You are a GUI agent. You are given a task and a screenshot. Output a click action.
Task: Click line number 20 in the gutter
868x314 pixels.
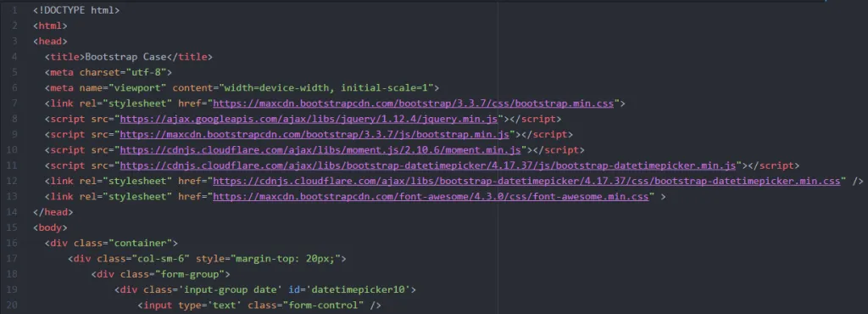point(12,305)
